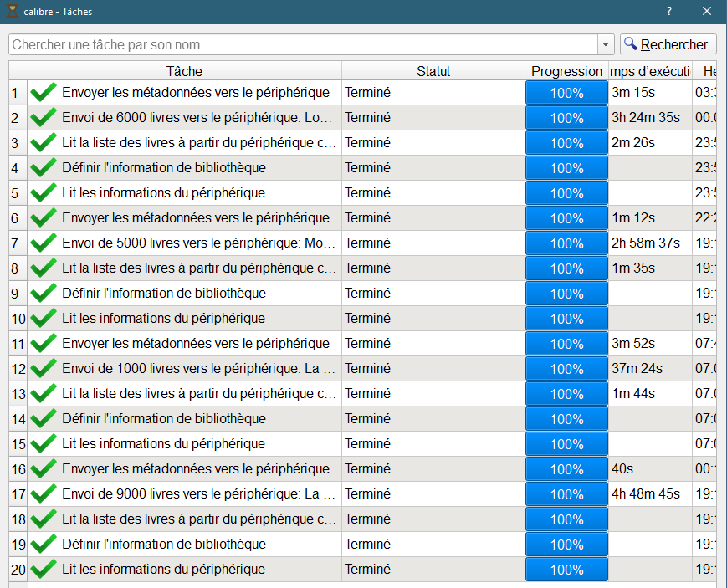Image resolution: width=727 pixels, height=588 pixels.
Task: Click the execution time '40s' in row 16
Action: pos(622,468)
